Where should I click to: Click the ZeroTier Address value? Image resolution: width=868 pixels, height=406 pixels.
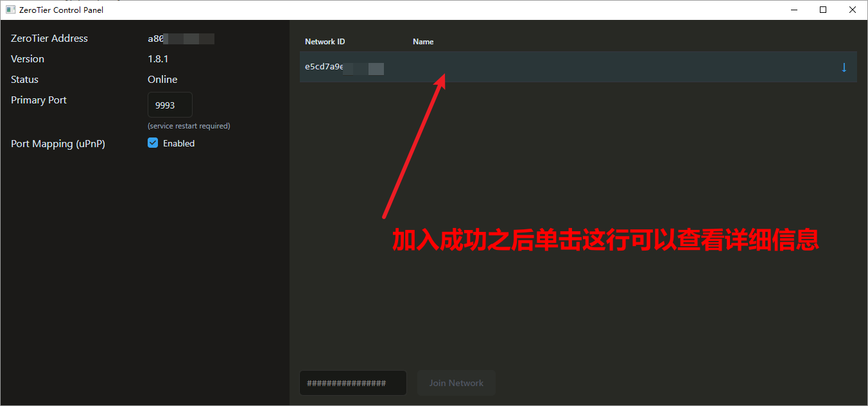tap(181, 39)
